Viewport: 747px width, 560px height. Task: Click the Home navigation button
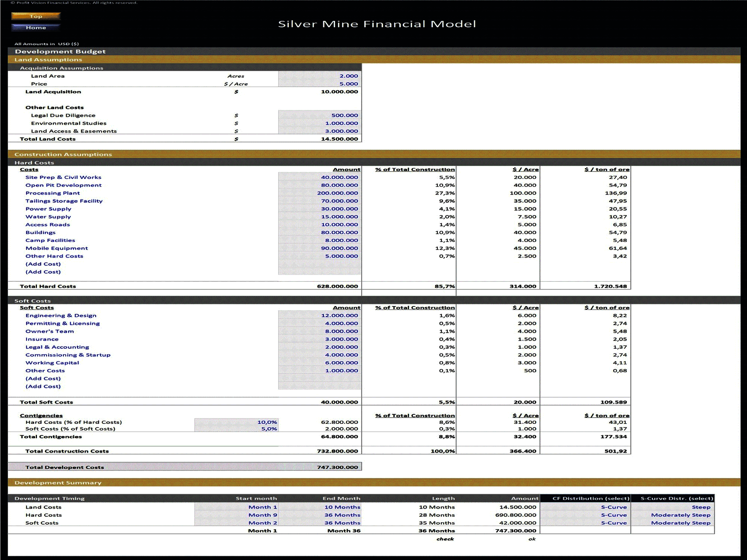36,27
